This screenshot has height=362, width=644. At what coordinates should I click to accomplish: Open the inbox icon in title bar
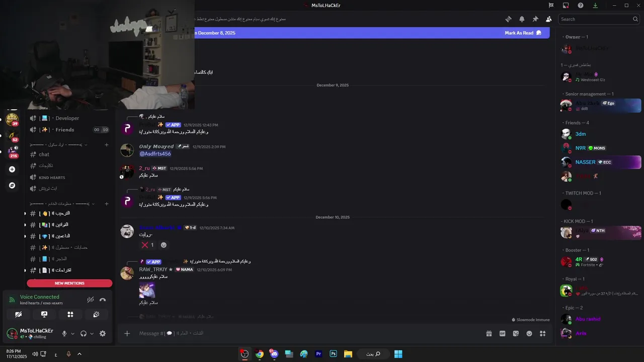566,6
